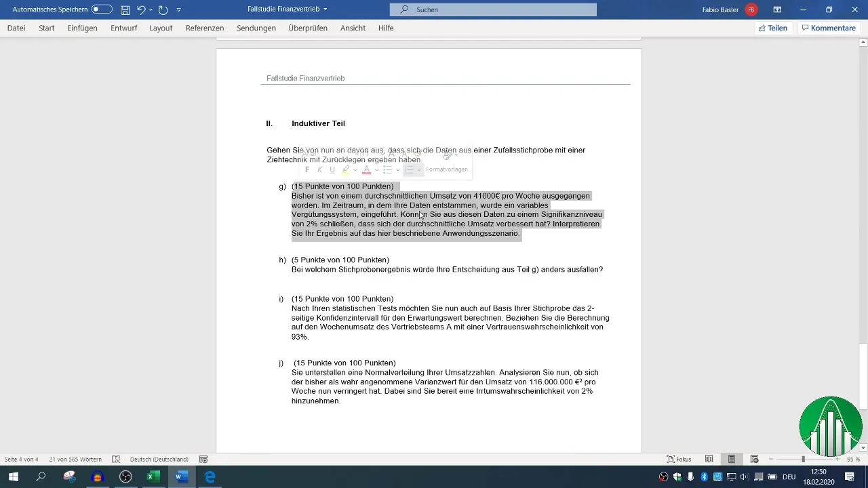Click the Undo arrow icon
The height and width of the screenshot is (488, 868).
click(x=140, y=9)
